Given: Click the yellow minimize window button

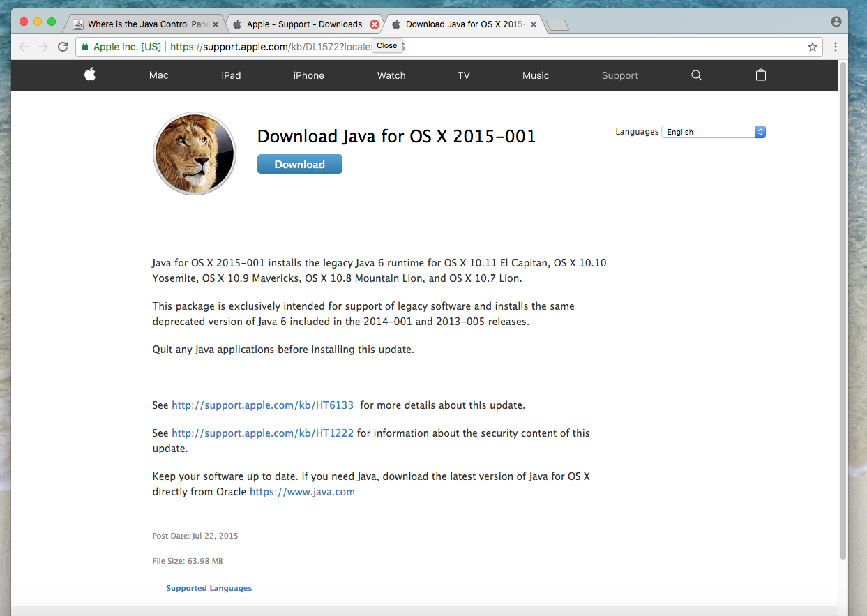Looking at the screenshot, I should (x=38, y=22).
